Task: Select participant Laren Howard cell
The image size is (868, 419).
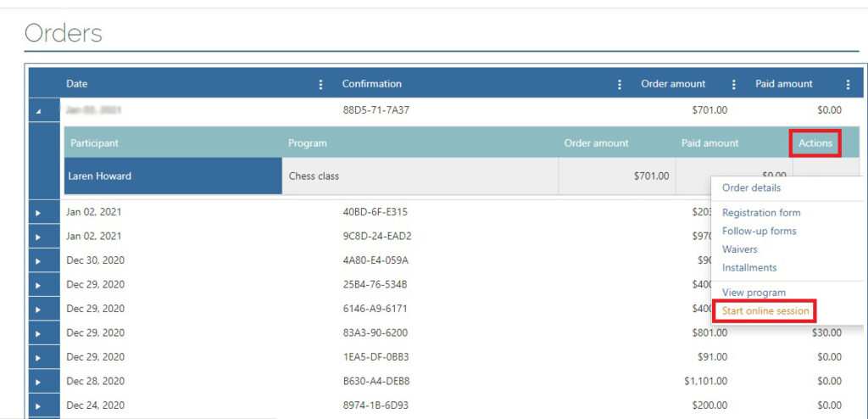Action: (173, 176)
